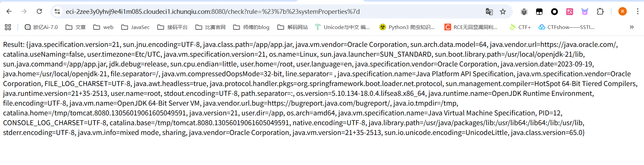The image size is (644, 165).
Task: Click the pink translation extension icon
Action: [x=569, y=11]
